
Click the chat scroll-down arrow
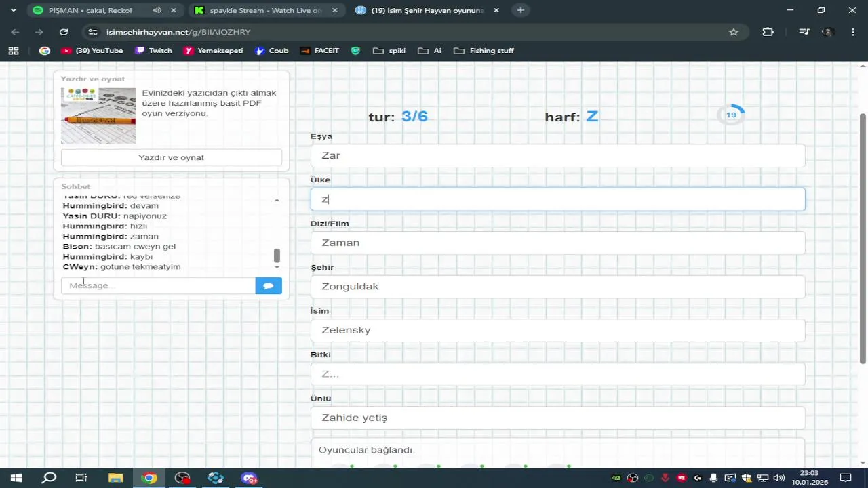277,267
